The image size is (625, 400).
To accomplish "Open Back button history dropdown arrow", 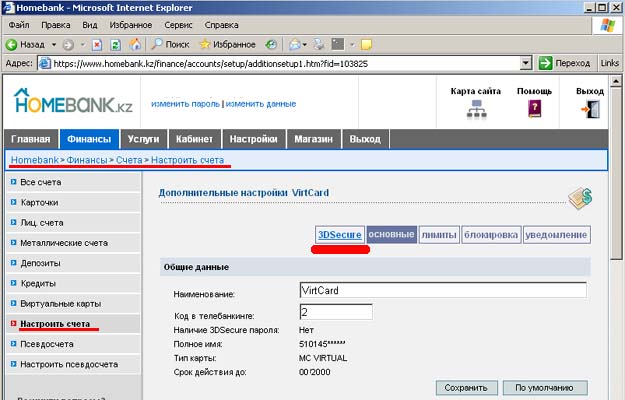I will click(54, 45).
